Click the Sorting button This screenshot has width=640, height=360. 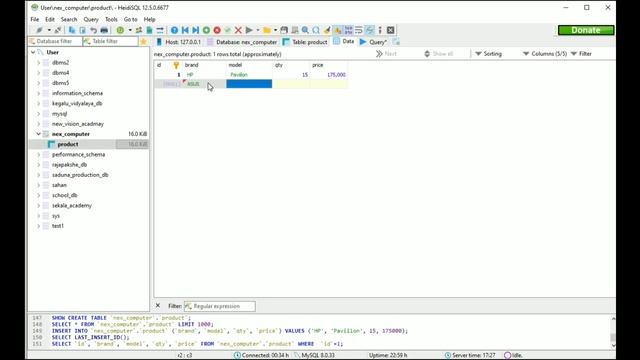tap(489, 53)
